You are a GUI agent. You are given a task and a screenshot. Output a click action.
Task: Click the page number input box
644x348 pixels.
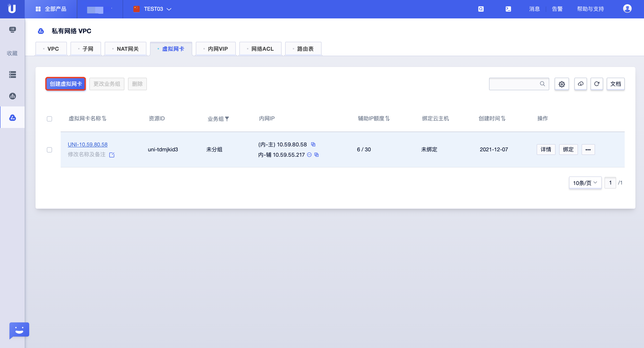coord(610,183)
